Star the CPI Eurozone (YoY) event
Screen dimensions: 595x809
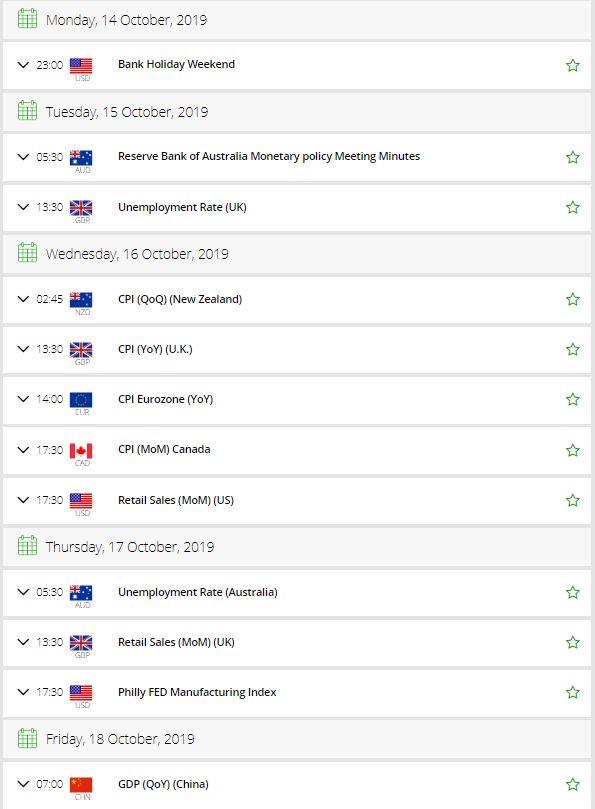pos(573,399)
